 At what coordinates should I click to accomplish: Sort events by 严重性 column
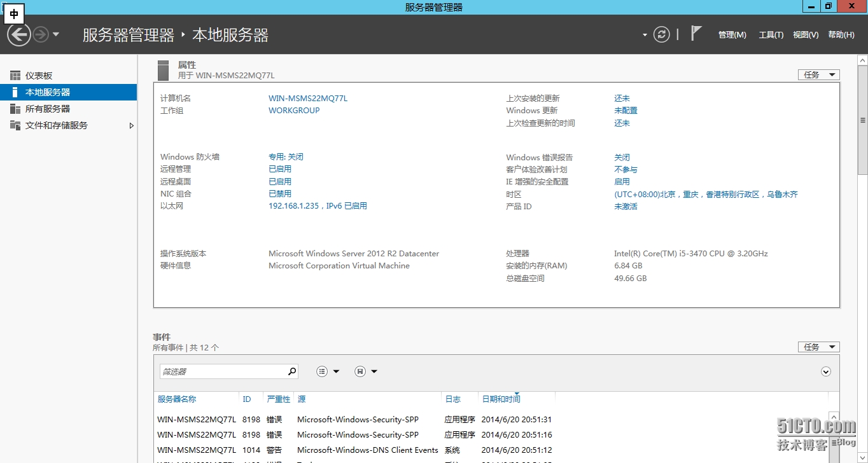pyautogui.click(x=278, y=399)
